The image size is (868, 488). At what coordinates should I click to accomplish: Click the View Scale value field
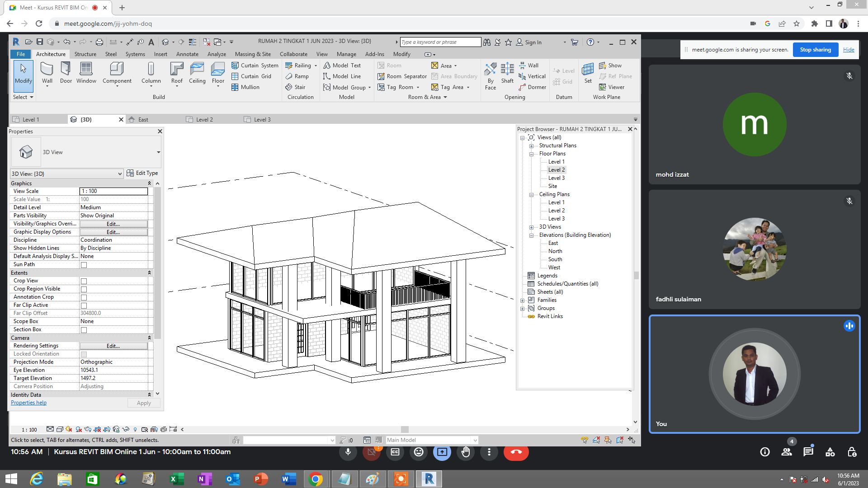point(113,191)
